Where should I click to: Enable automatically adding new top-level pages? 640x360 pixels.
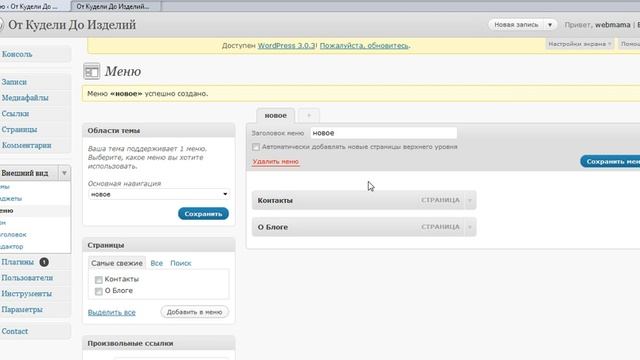pos(256,147)
